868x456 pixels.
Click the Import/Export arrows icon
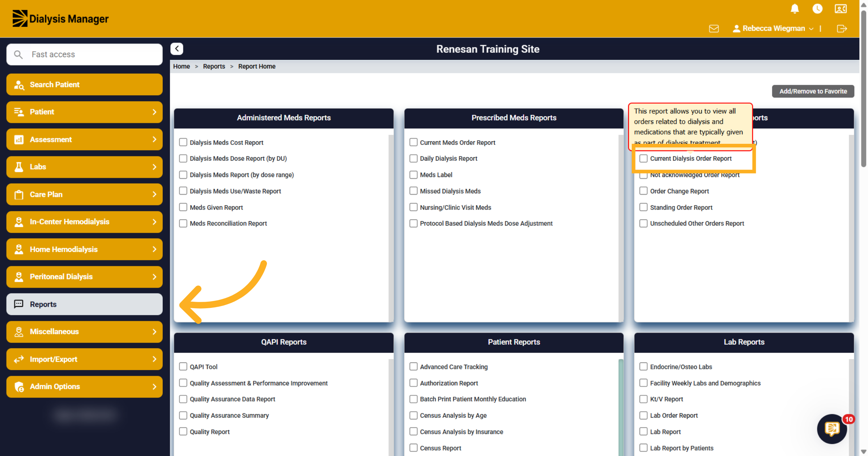pos(19,359)
